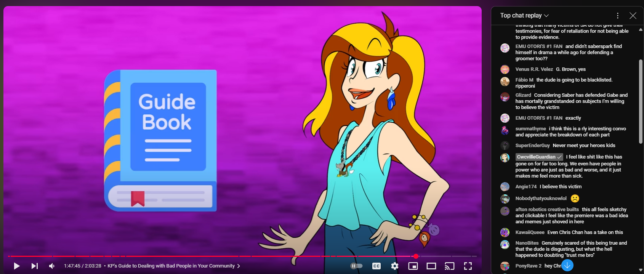Open NanoBites' profile avatar
Screen dimensions: 644x274
point(505,245)
